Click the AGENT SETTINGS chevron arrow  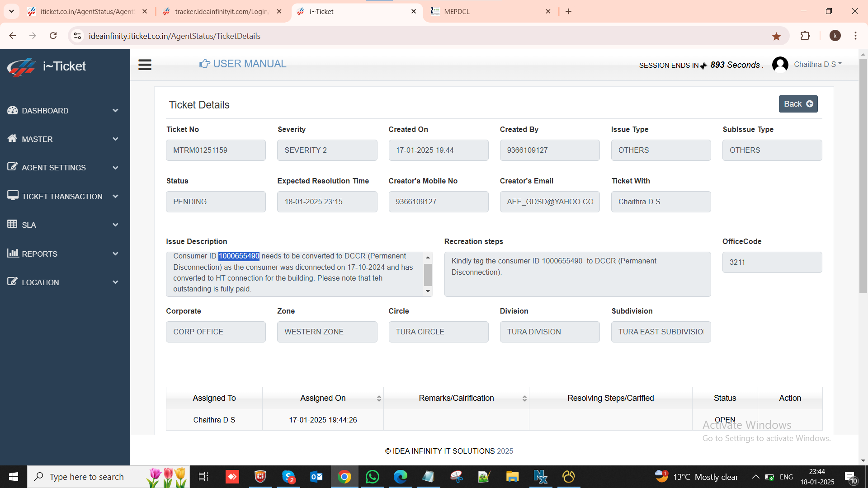pyautogui.click(x=115, y=168)
